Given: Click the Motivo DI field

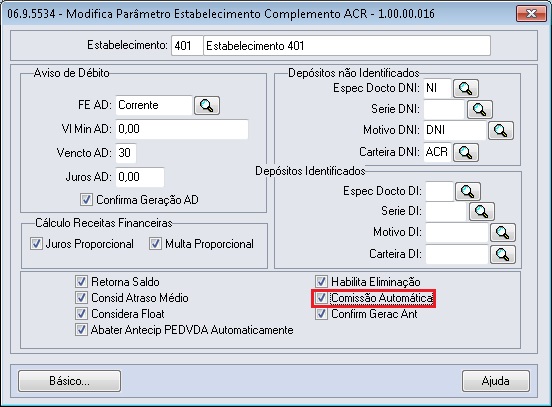Looking at the screenshot, I should coord(457,232).
